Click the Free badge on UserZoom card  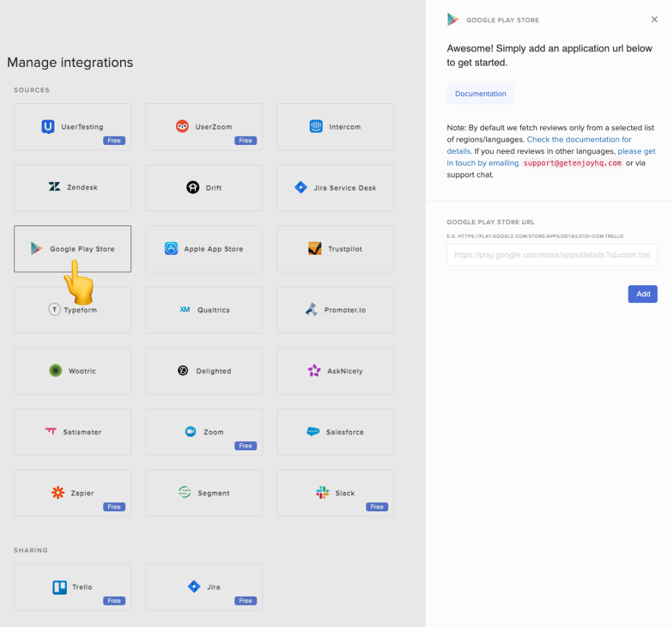click(x=245, y=140)
